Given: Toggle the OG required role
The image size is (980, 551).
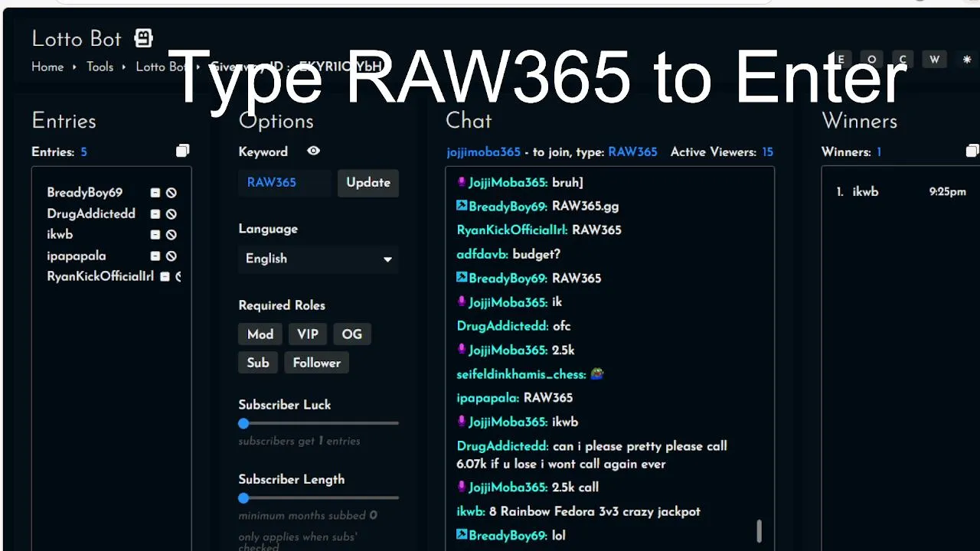Looking at the screenshot, I should 352,334.
